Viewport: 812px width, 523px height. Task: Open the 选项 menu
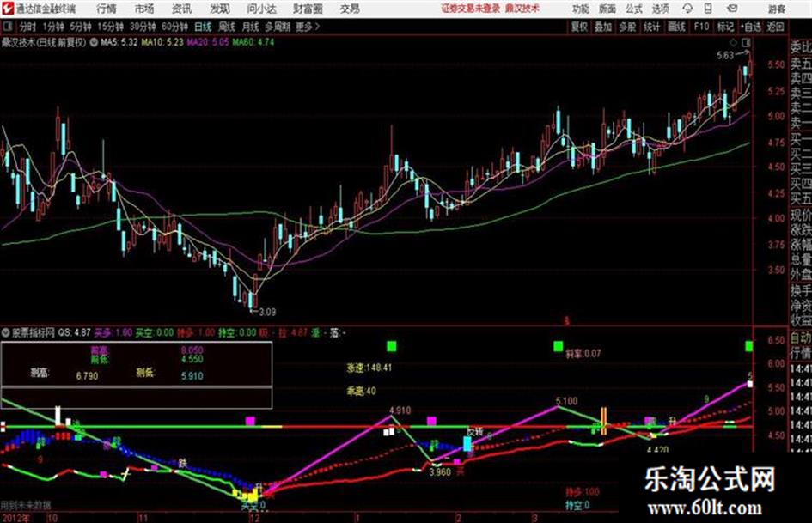661,9
